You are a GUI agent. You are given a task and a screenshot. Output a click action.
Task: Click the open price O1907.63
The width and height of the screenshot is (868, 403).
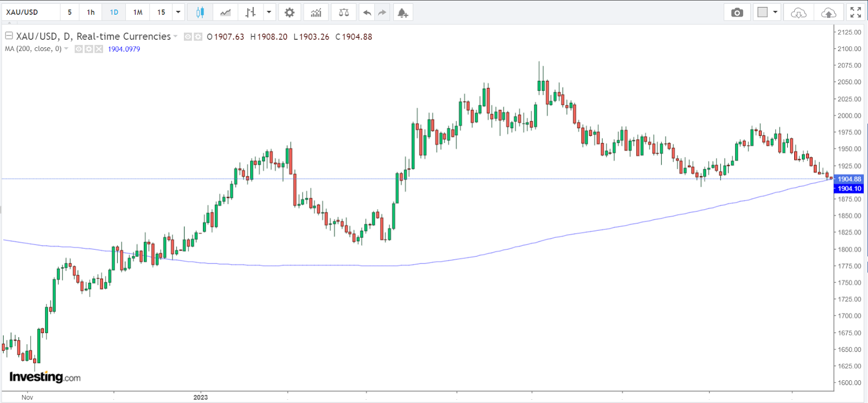click(x=226, y=37)
